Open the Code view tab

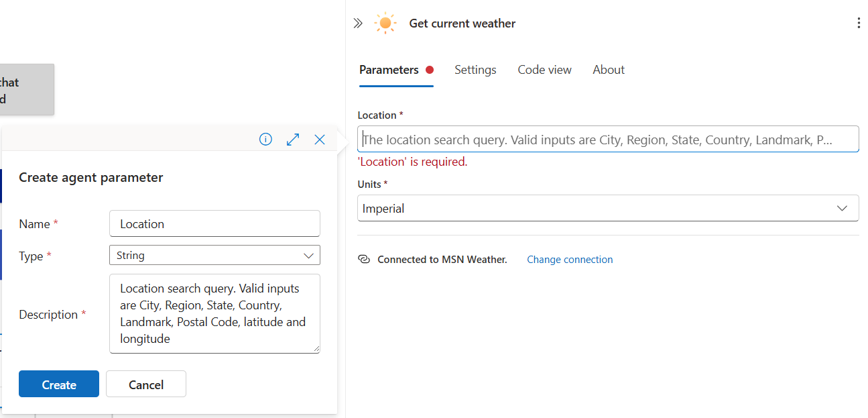tap(544, 69)
